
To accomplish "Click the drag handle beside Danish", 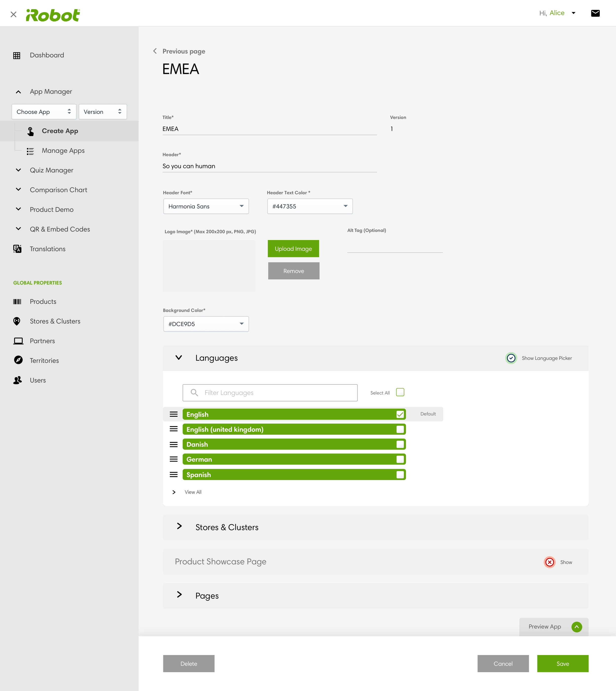I will click(x=174, y=444).
